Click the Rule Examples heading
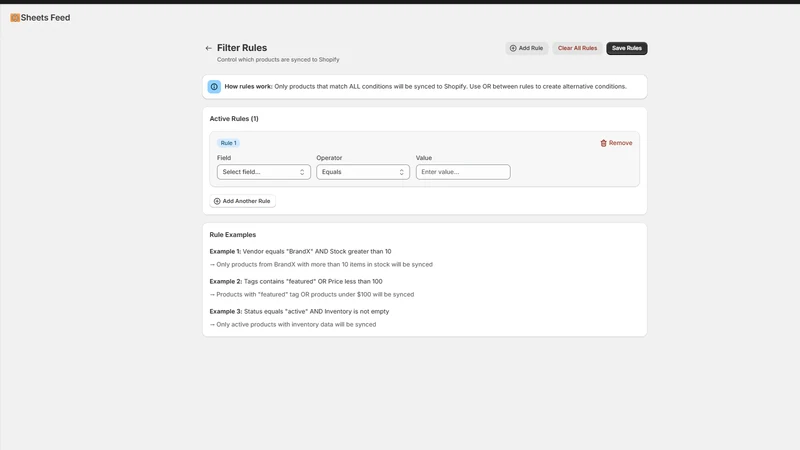This screenshot has width=800, height=450. (233, 235)
